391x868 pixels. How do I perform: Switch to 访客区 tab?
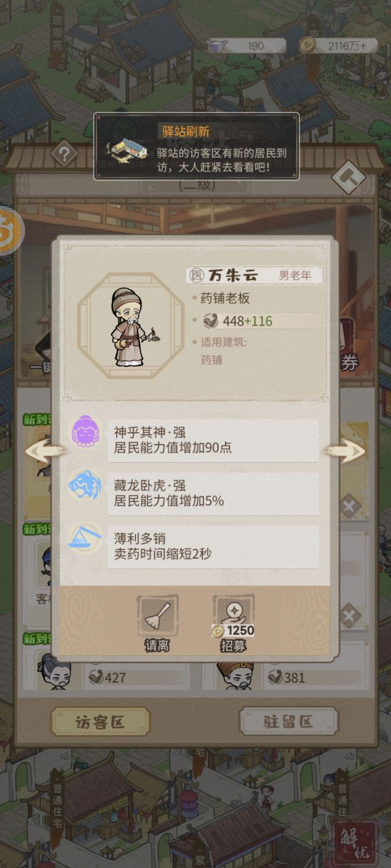[x=100, y=722]
